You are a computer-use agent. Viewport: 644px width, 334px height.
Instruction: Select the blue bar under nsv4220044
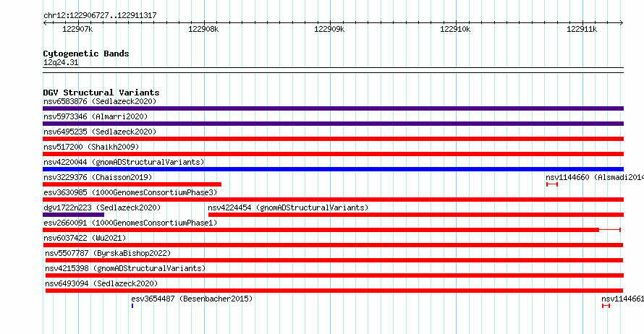(x=333, y=169)
